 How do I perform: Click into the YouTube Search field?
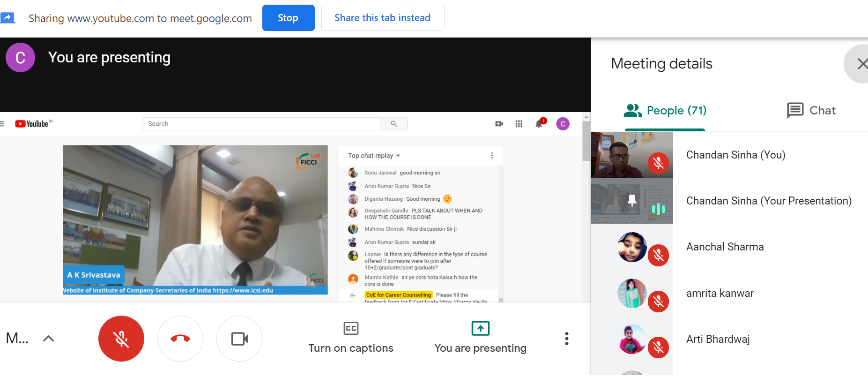click(x=261, y=124)
